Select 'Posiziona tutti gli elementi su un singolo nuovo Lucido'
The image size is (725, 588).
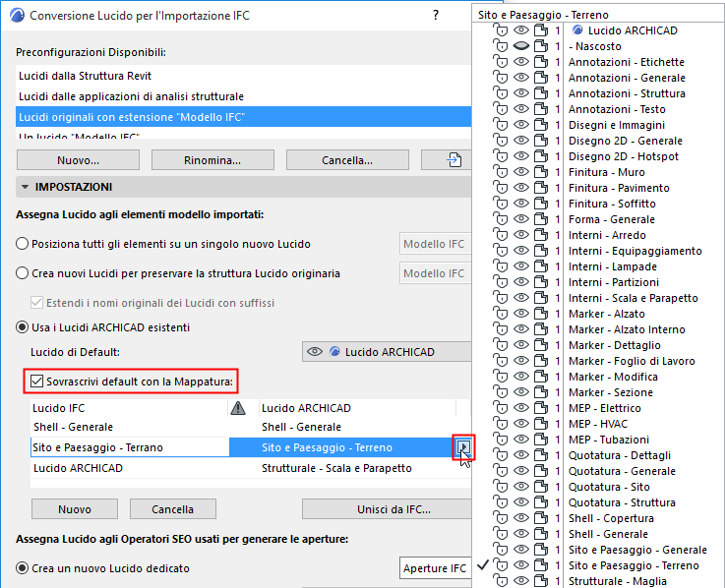[x=23, y=244]
